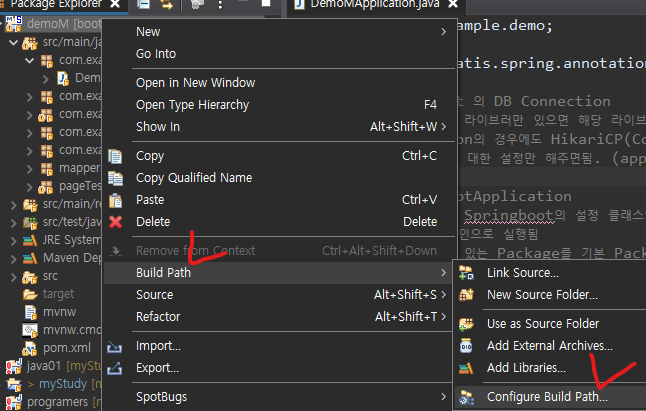Click the Import icon
The width and height of the screenshot is (646, 411).
(115, 347)
